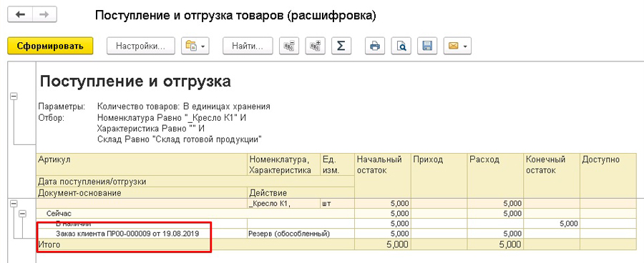Select the Ед. изм. column header
The image size is (644, 263).
tap(337, 165)
